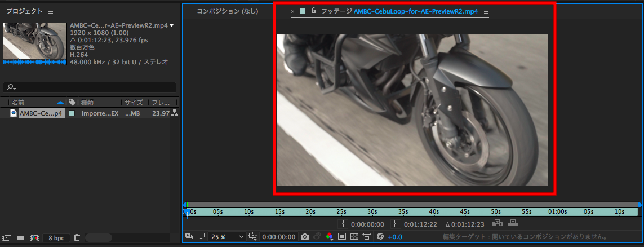This screenshot has height=247, width=644.
Task: Set Out point with right brace button
Action: click(395, 224)
